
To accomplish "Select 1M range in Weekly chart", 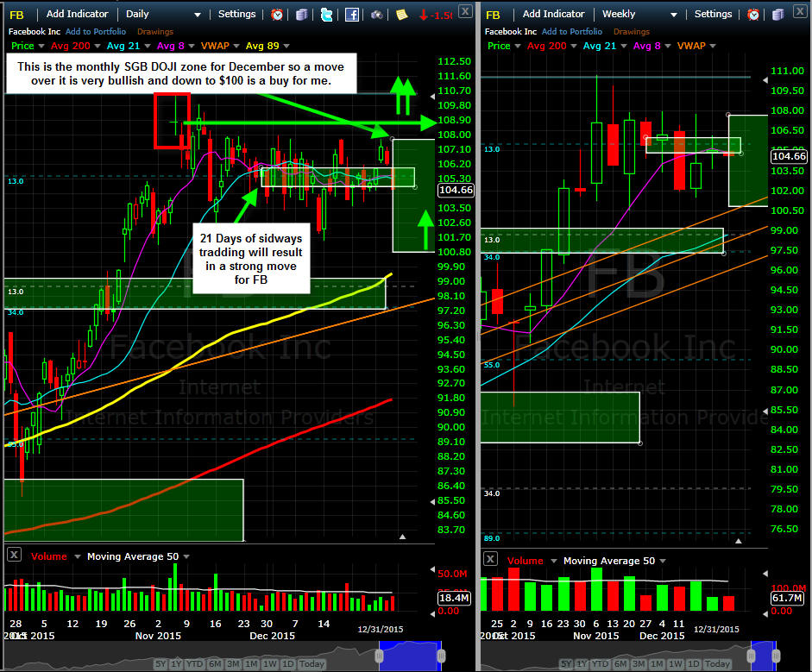I will [657, 663].
